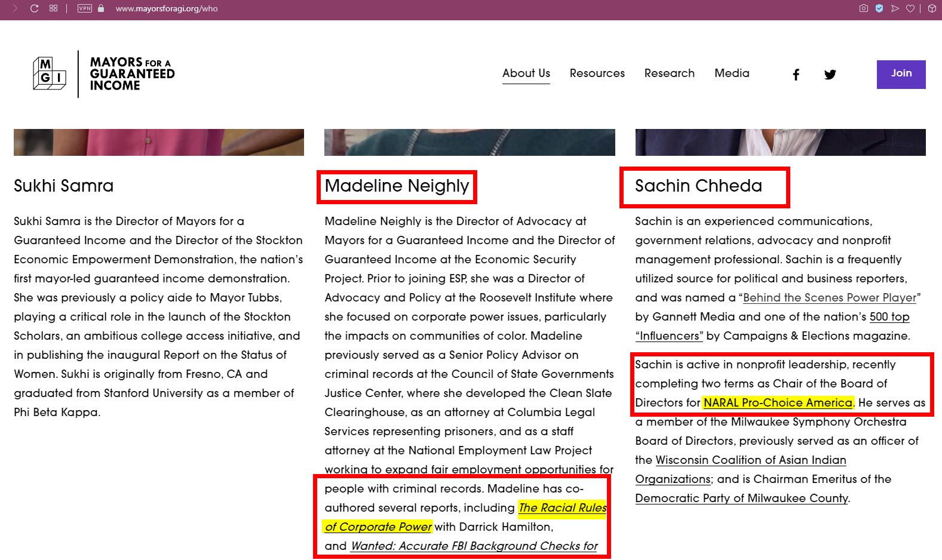942x560 pixels.
Task: Open the About Us menu
Action: 526,73
